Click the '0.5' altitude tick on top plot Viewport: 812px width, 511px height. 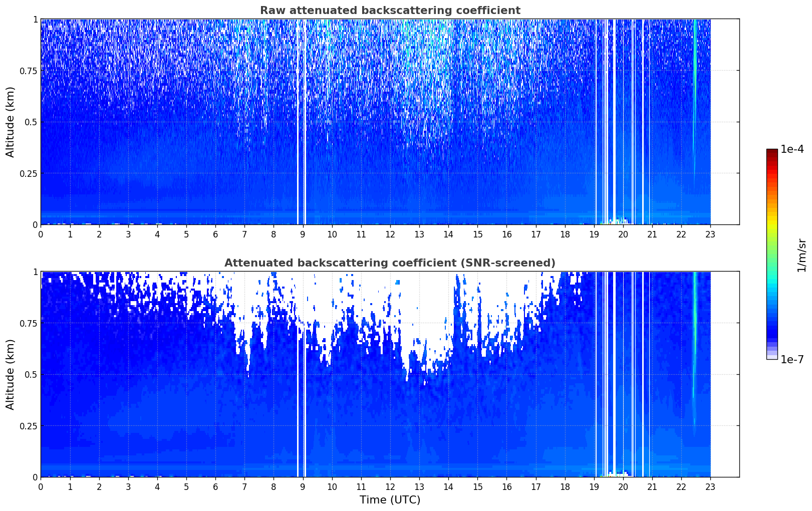(x=31, y=122)
